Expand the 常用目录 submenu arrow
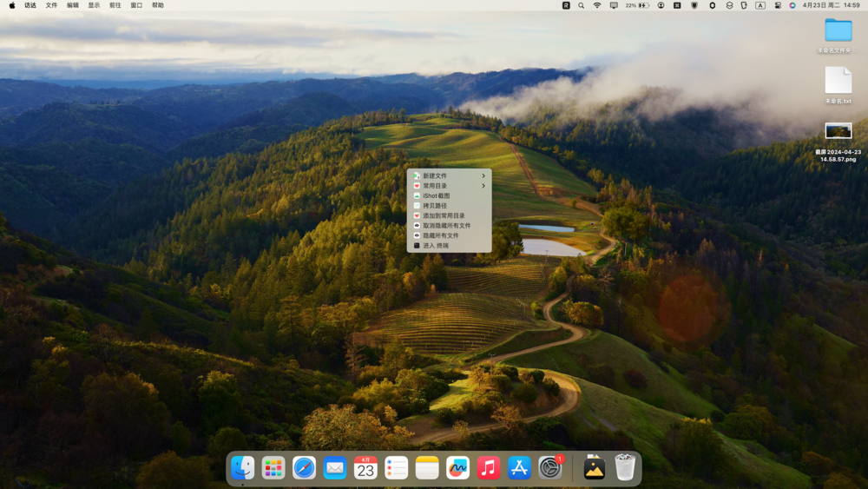This screenshot has height=489, width=868. tap(483, 186)
